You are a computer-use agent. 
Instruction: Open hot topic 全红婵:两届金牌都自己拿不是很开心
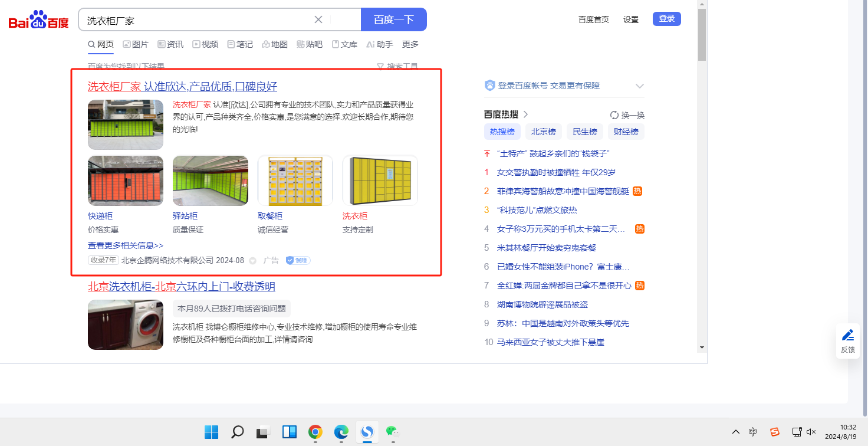[564, 286]
